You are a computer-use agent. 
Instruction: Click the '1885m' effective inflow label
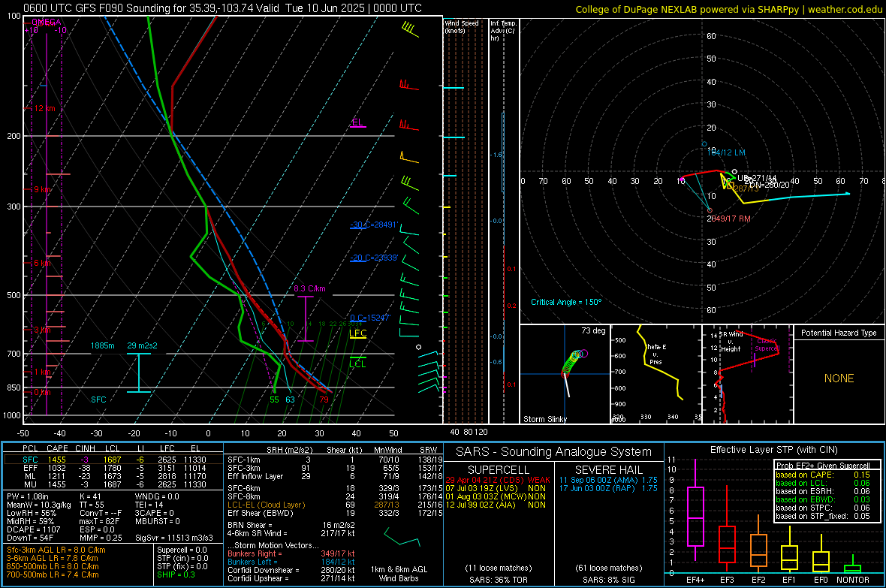pyautogui.click(x=102, y=345)
